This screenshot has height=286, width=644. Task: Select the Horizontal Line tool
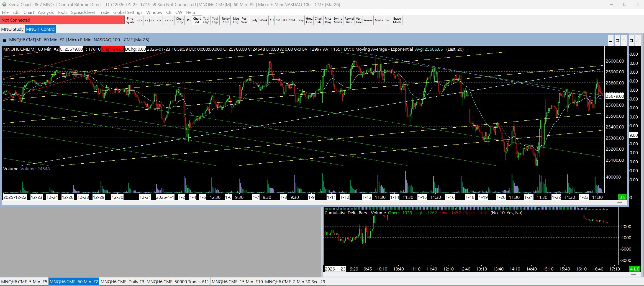(x=309, y=20)
